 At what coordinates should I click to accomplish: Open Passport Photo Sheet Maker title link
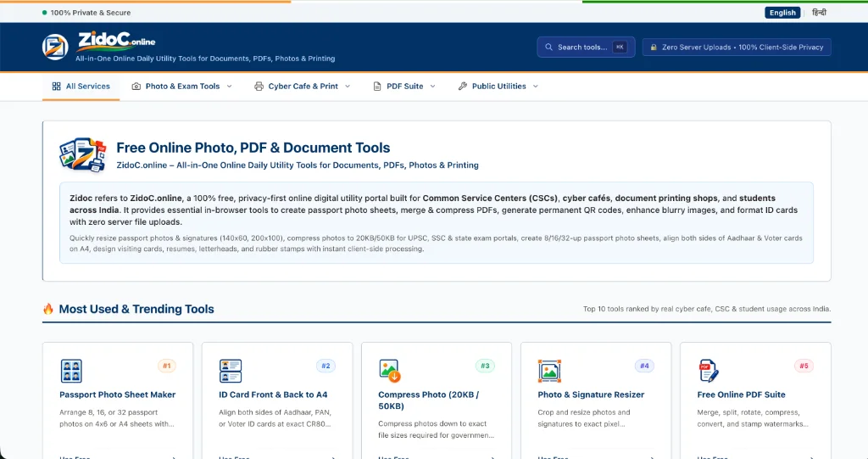[117, 395]
